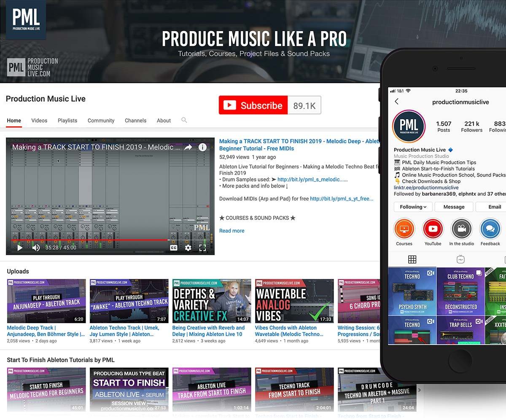Tap the 221 k Followers count
The image size is (506, 420).
pyautogui.click(x=471, y=126)
